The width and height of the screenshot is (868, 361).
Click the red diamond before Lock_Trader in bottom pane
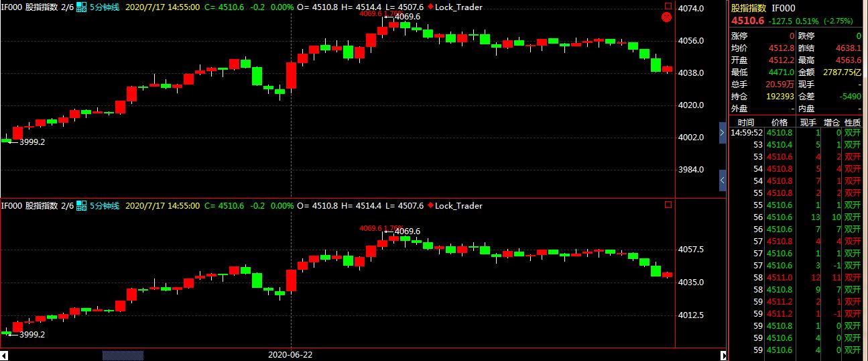430,206
